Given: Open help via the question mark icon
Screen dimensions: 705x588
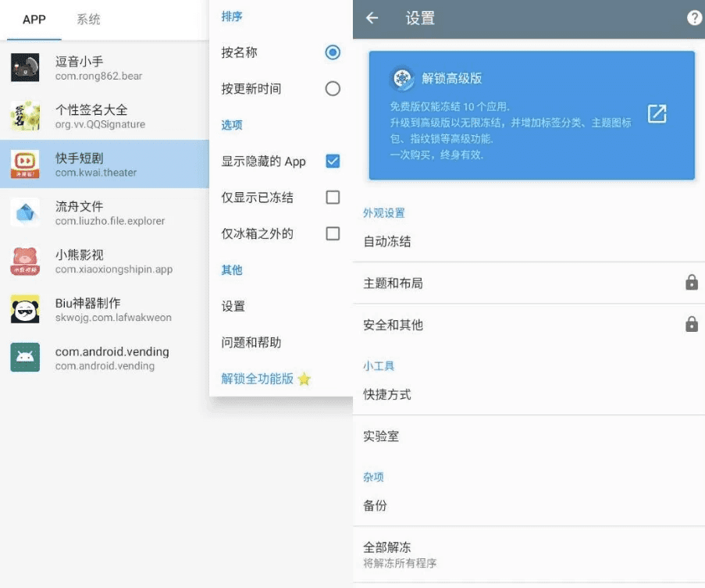Looking at the screenshot, I should tap(693, 19).
